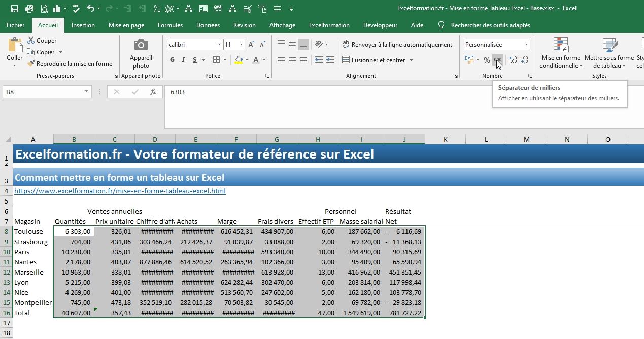The width and height of the screenshot is (644, 339).
Task: Open the Presse-papiers dialog launcher
Action: [115, 76]
